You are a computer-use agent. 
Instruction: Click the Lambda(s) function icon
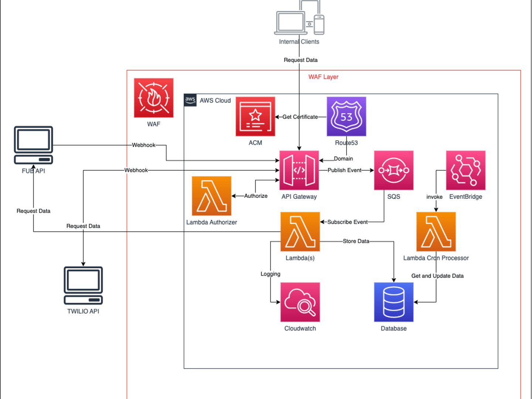pos(300,232)
